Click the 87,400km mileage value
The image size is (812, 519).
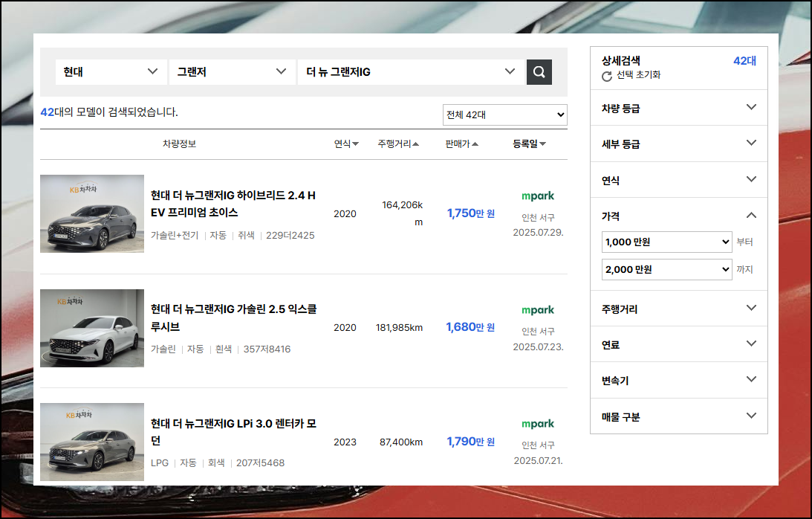tap(401, 442)
